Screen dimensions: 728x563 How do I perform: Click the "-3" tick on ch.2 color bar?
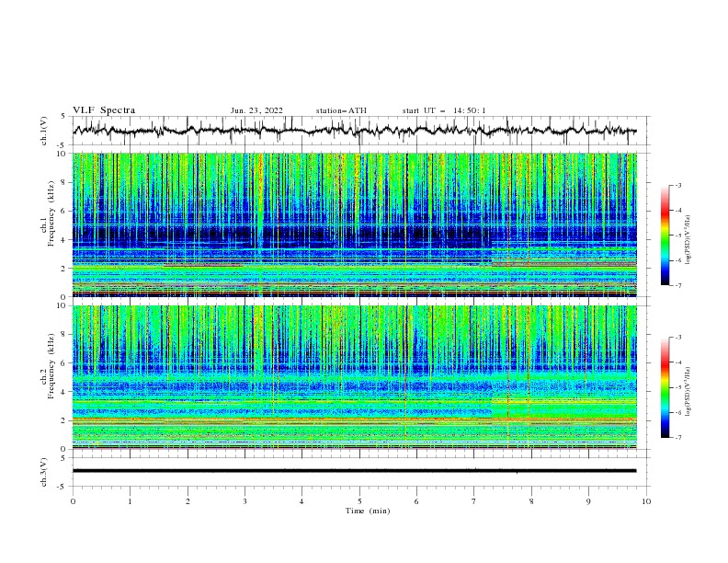[x=678, y=338]
